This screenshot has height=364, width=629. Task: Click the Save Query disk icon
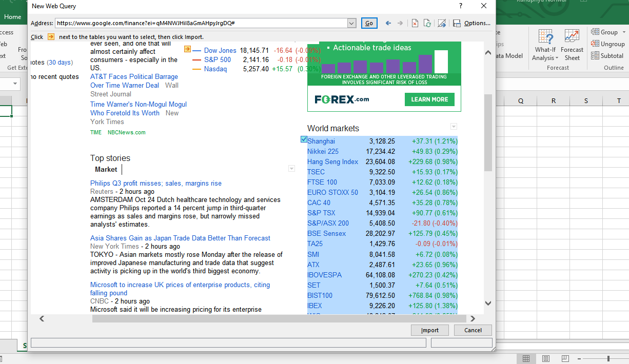click(457, 23)
